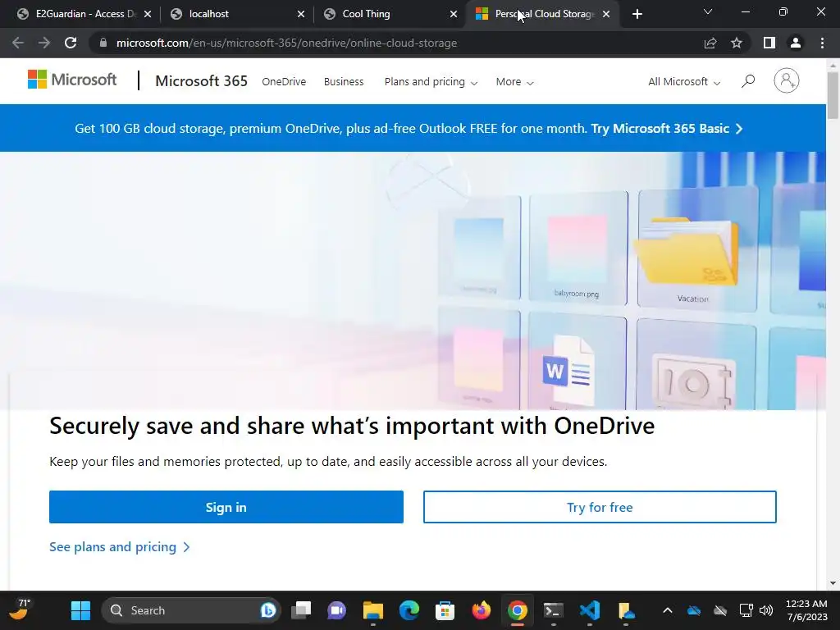Reload the current page
This screenshot has height=630, width=840.
click(x=71, y=43)
